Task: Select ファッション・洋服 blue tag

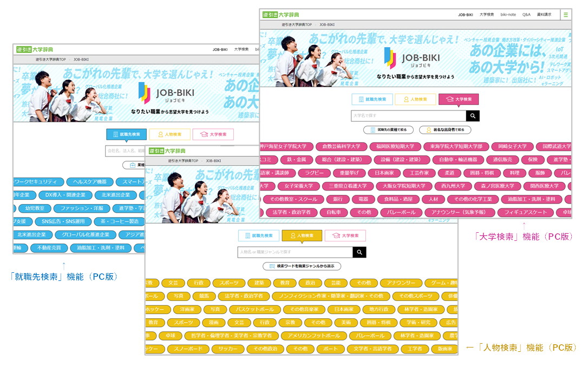Action: [82, 208]
